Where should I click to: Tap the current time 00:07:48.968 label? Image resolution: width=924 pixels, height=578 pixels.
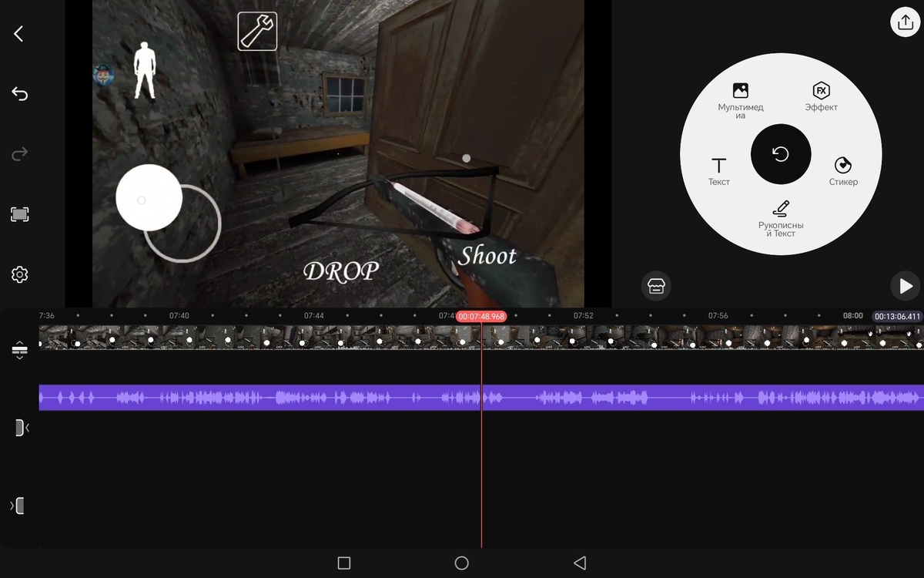tap(481, 317)
